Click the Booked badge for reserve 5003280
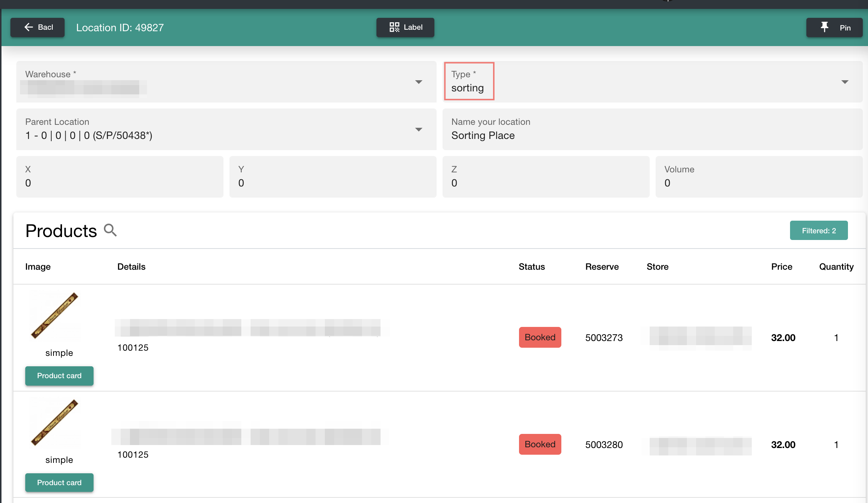The image size is (868, 503). [x=540, y=444]
